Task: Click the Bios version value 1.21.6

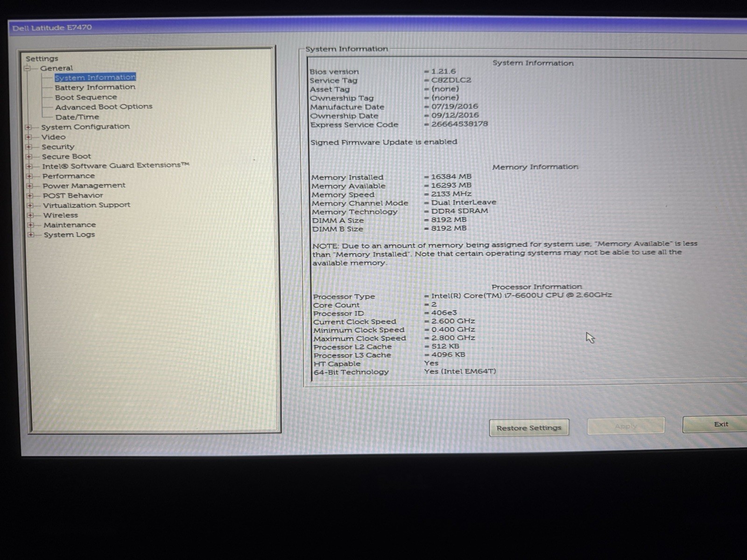Action: [443, 71]
